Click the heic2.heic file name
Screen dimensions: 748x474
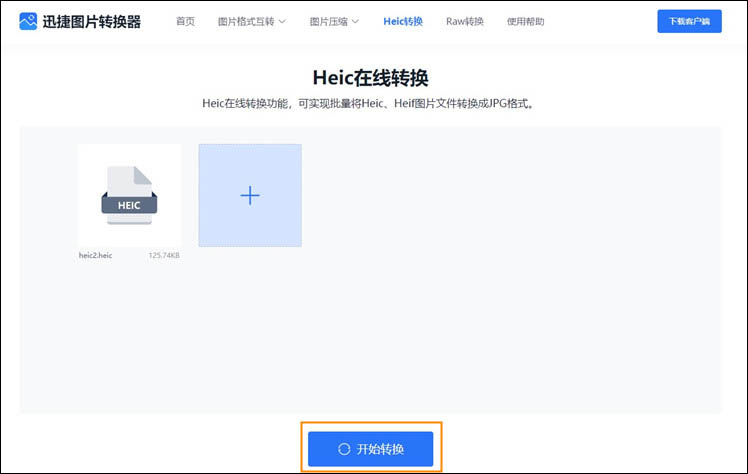pos(95,255)
